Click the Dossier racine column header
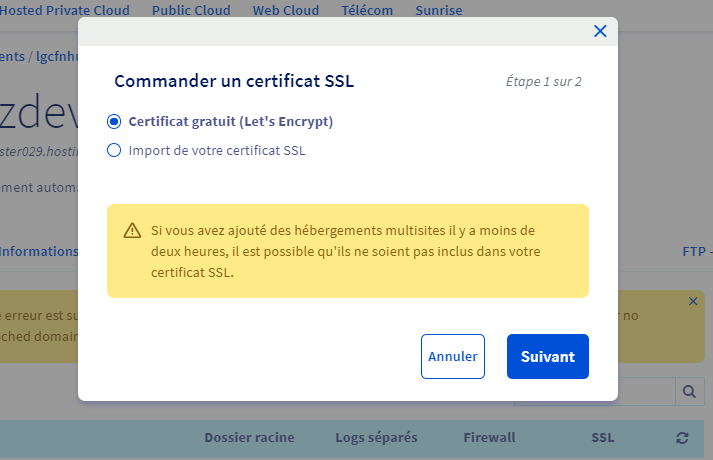 click(250, 438)
